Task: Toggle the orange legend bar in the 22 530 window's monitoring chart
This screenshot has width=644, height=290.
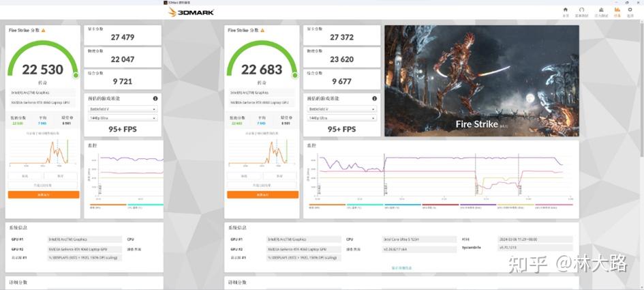Action: pyautogui.click(x=108, y=205)
